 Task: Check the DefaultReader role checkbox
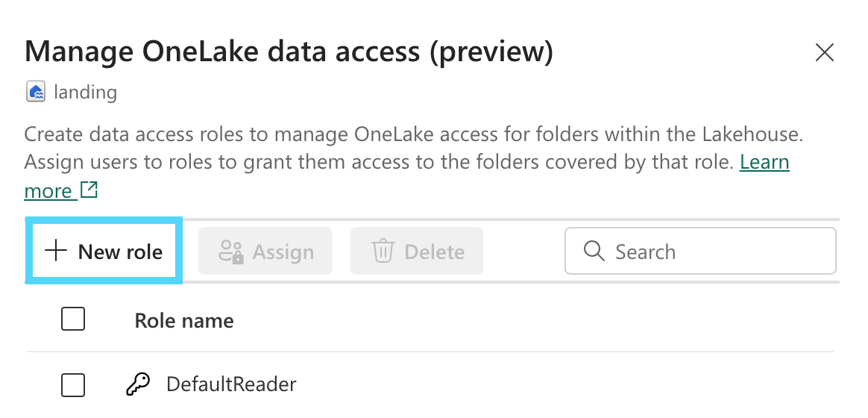[73, 385]
